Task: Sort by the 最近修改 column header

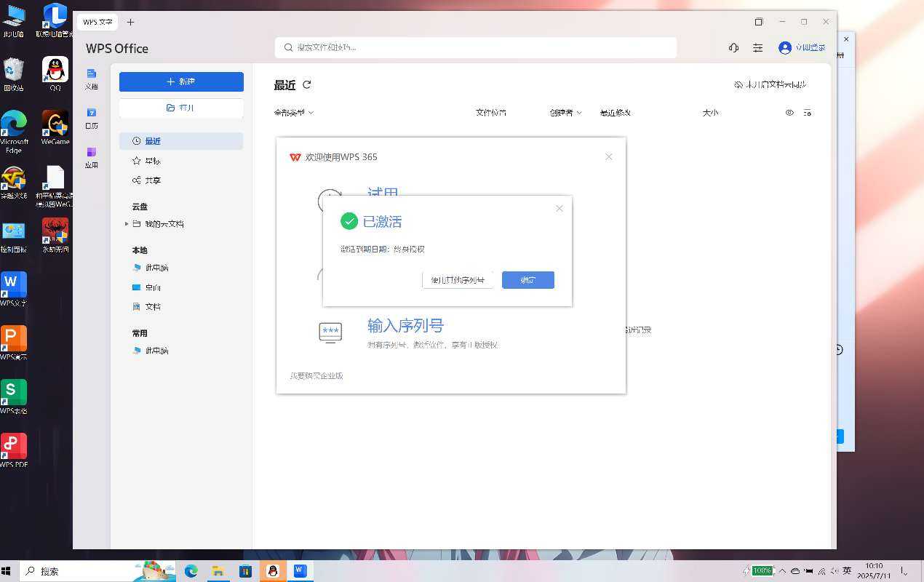Action: tap(615, 113)
